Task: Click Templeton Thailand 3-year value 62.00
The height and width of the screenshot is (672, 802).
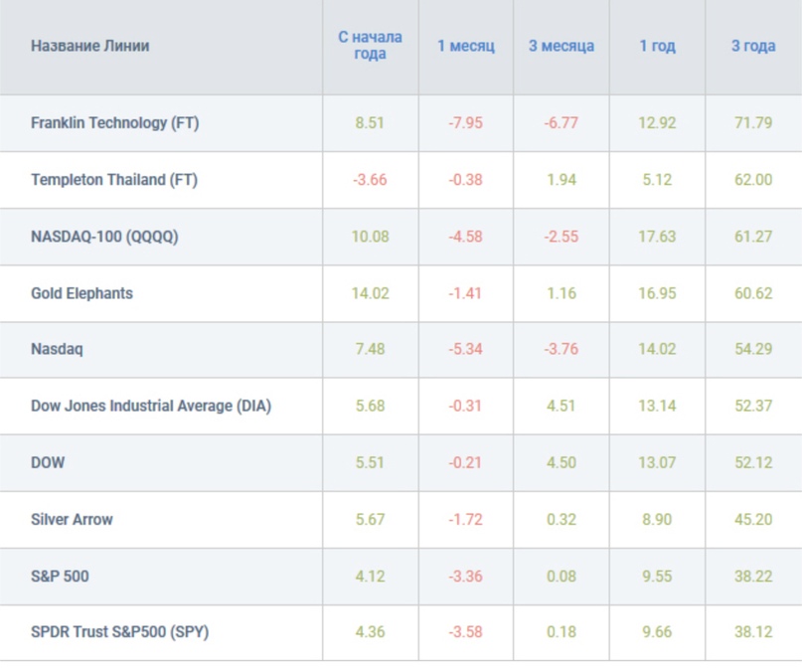Action: pyautogui.click(x=753, y=180)
